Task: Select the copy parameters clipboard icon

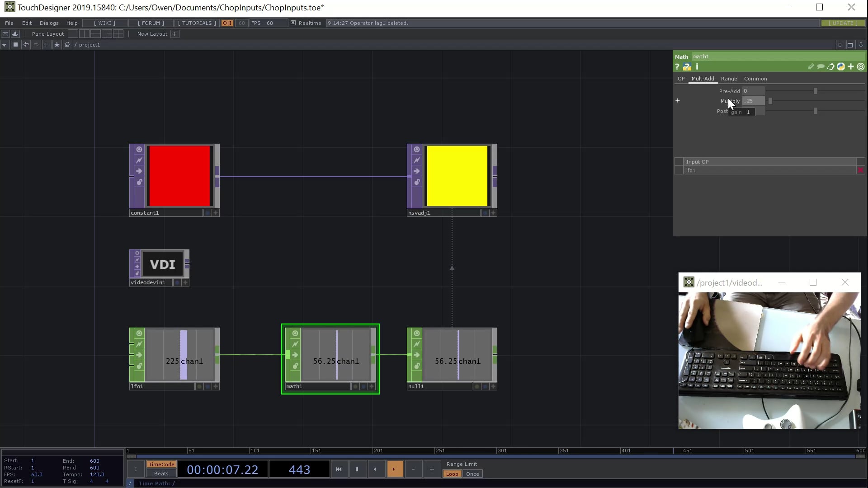Action: pos(831,66)
